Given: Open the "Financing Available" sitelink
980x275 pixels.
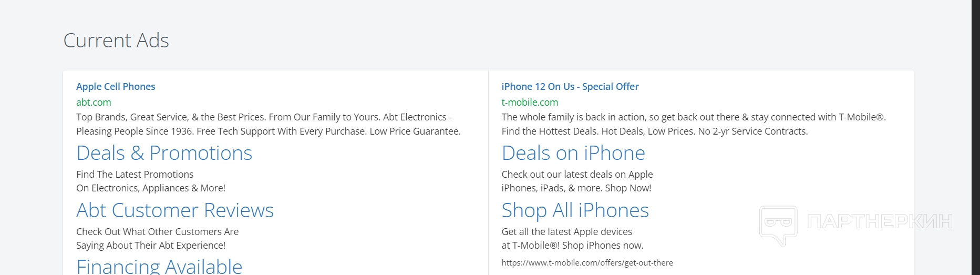Looking at the screenshot, I should [159, 266].
